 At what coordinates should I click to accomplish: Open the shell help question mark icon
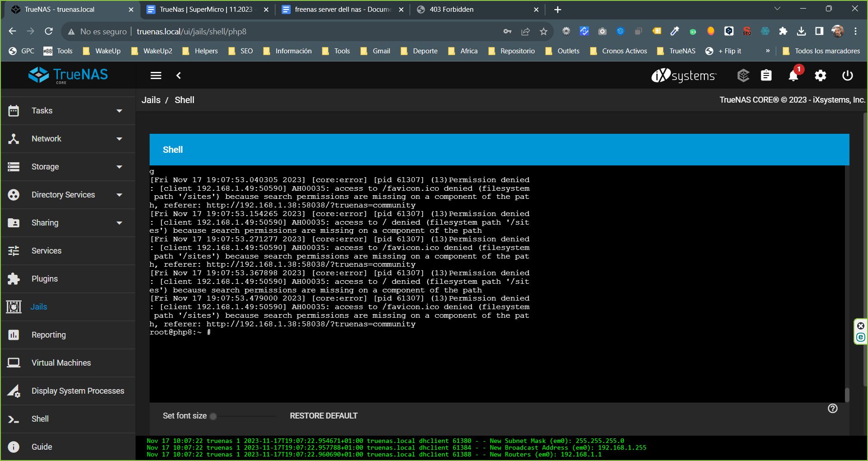tap(832, 409)
